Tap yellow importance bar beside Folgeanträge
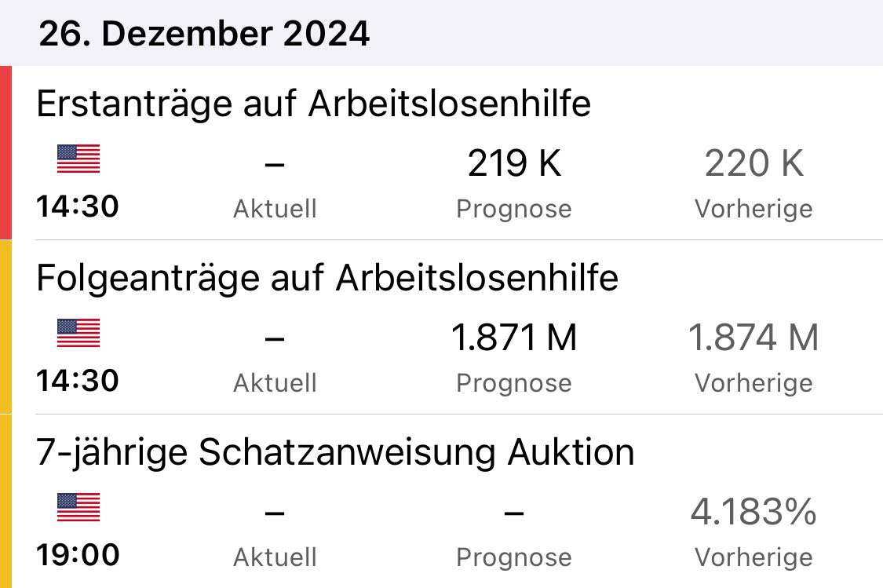 click(5, 327)
